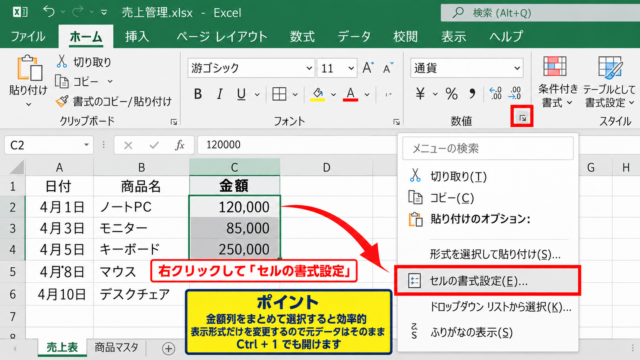The image size is (640, 360).
Task: Open 条件付き書式 conditional formatting
Action: [557, 82]
